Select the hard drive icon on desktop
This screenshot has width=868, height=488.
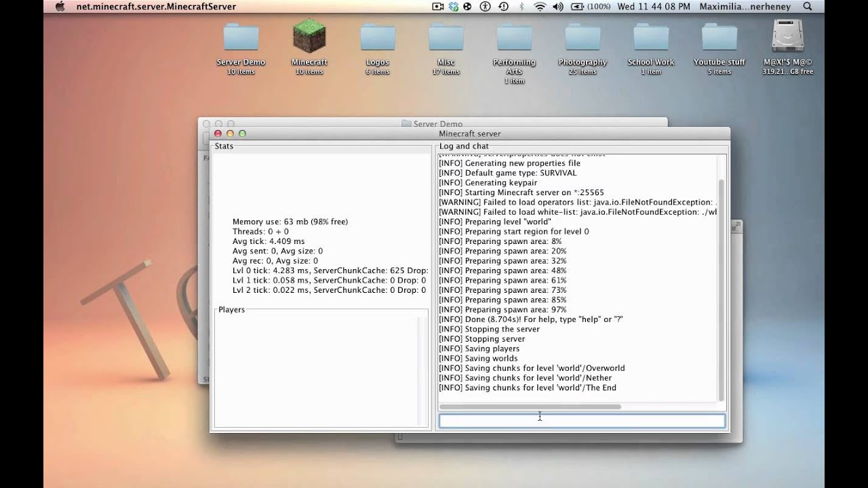(787, 37)
